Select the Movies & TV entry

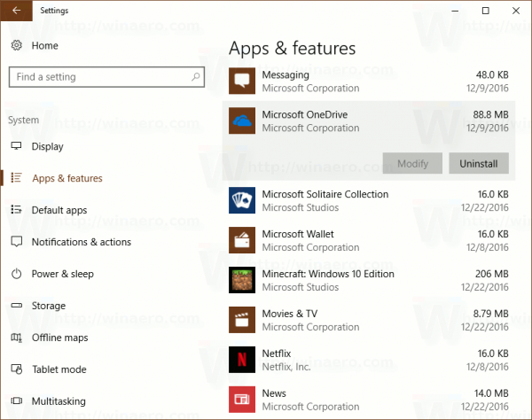(369, 320)
